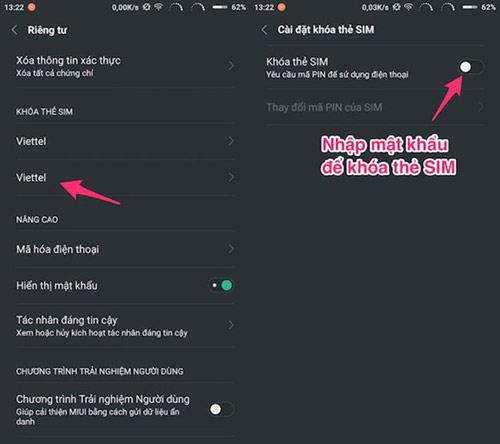This screenshot has width=500, height=444.
Task: Tap the orange notification icon in left status bar
Action: pyautogui.click(x=31, y=7)
